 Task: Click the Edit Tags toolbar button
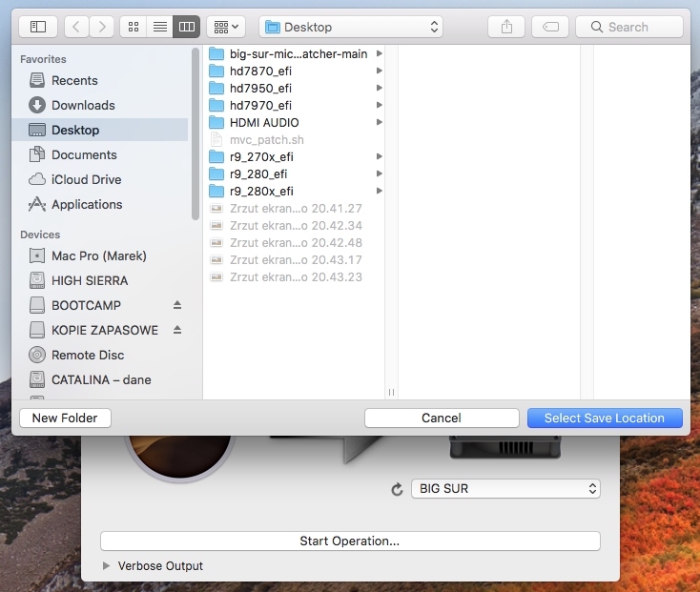pyautogui.click(x=550, y=27)
